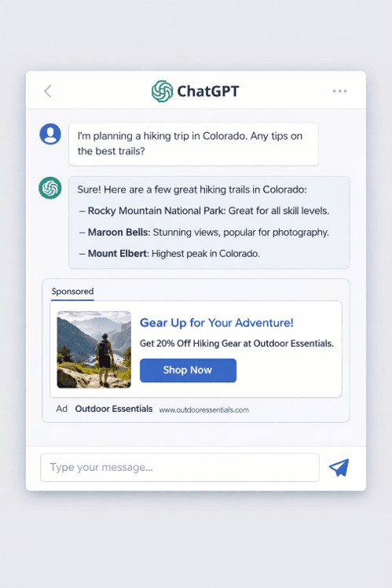Click the user's Colorado hiking trip message
This screenshot has width=392, height=588.
[x=194, y=144]
